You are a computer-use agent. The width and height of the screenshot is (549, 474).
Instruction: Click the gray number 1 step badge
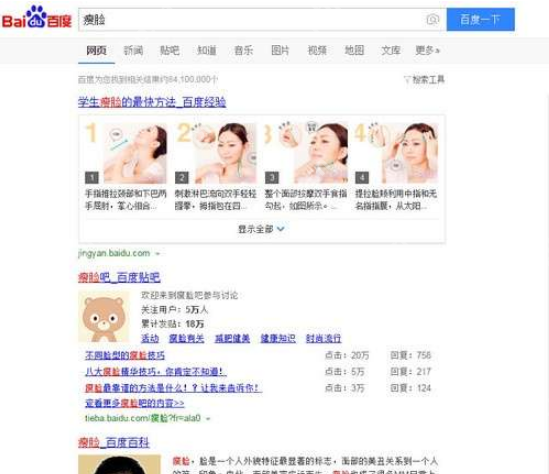pyautogui.click(x=92, y=178)
